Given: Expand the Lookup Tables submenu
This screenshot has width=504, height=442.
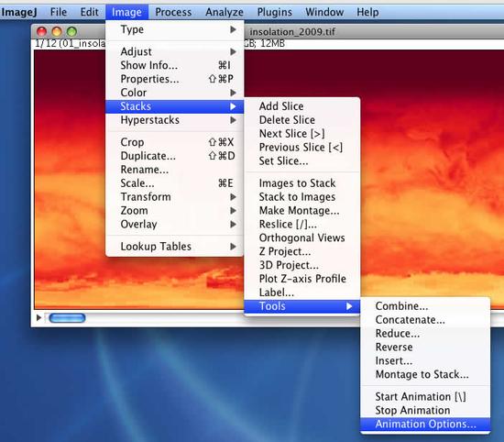Looking at the screenshot, I should point(174,247).
